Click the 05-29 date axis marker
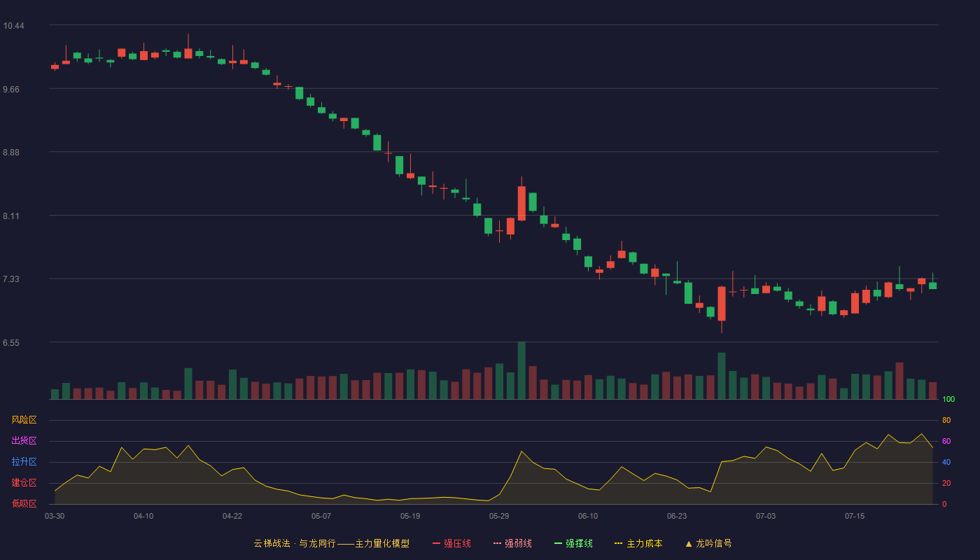Screen dimensions: 980x560 tap(499, 516)
